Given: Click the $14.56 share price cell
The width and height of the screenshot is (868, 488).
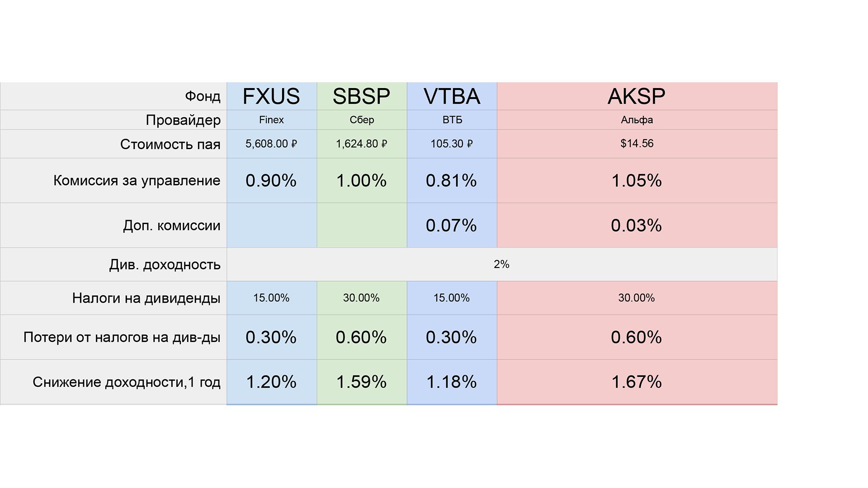Looking at the screenshot, I should [637, 144].
